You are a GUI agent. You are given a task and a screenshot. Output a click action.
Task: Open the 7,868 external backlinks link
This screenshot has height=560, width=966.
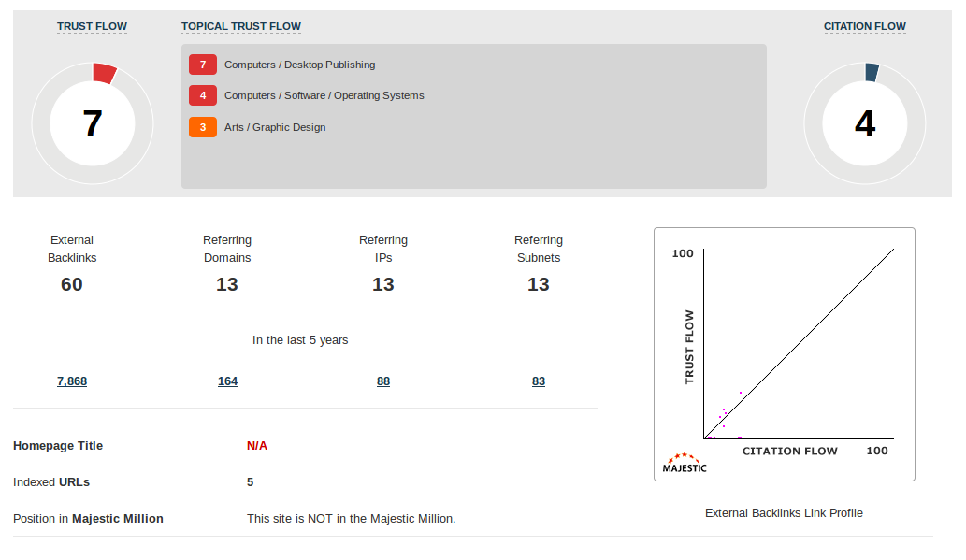pyautogui.click(x=72, y=381)
